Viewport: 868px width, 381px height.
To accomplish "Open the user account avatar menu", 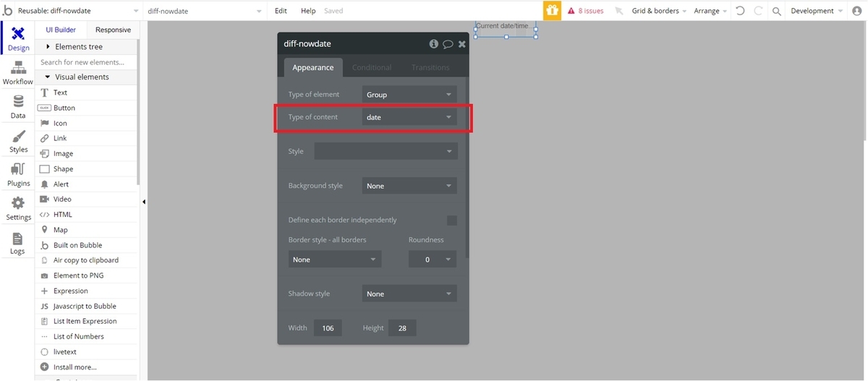I will (x=857, y=11).
